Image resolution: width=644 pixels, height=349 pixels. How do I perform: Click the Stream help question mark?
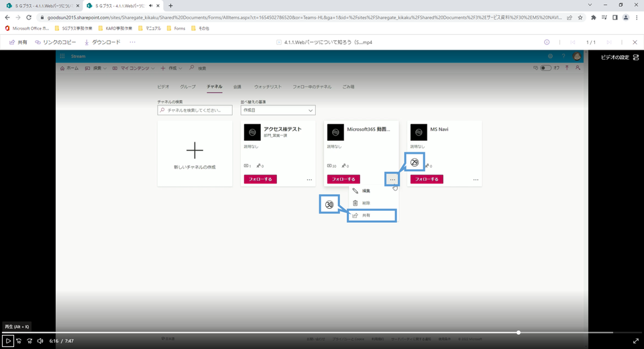pos(563,56)
